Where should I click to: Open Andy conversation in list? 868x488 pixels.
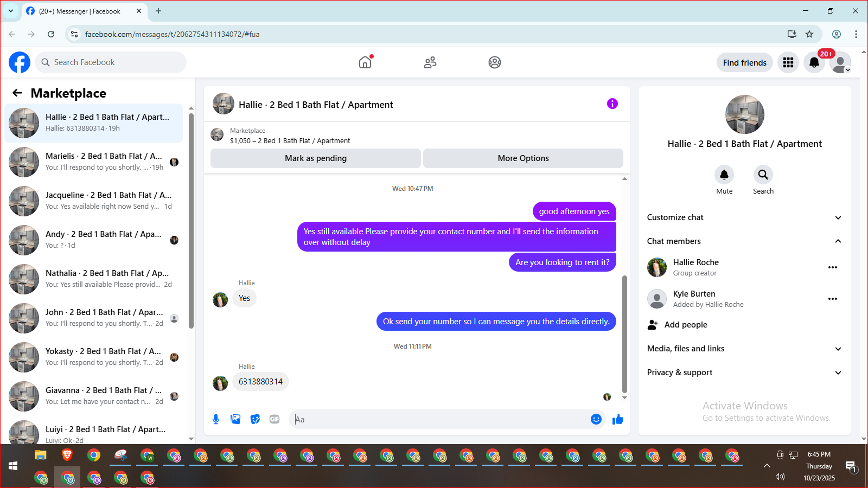point(93,240)
